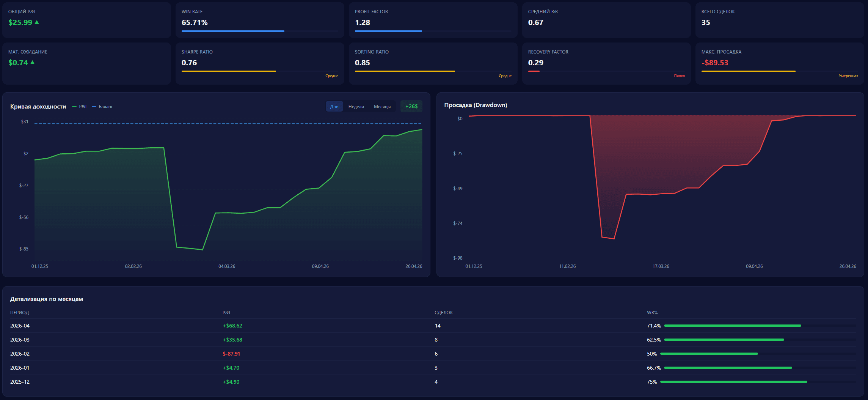868x400 pixels.
Task: Click the 62.5% win rate value
Action: click(x=654, y=340)
